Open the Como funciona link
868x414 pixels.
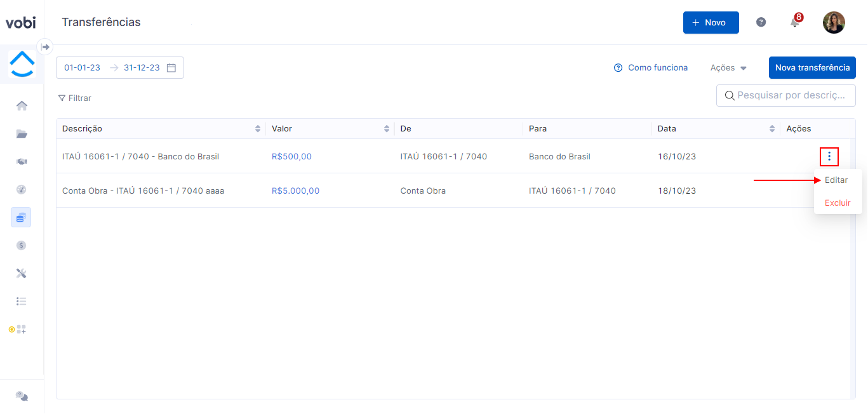651,67
